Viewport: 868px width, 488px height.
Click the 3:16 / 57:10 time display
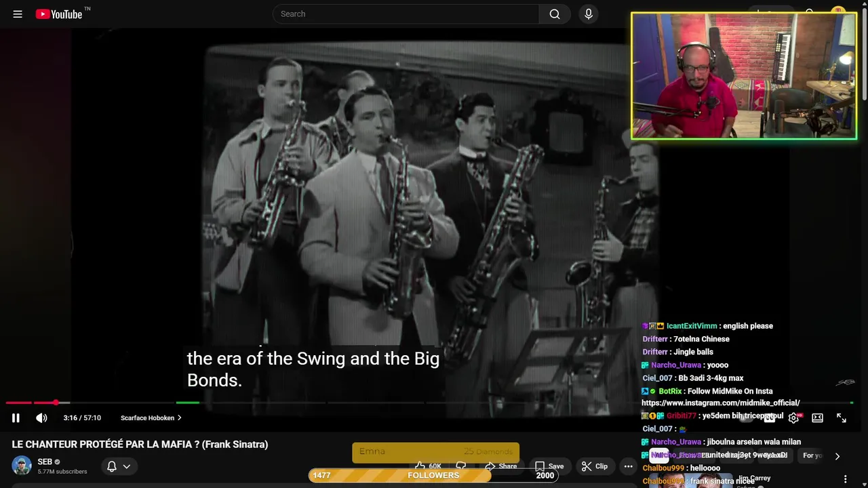click(82, 418)
